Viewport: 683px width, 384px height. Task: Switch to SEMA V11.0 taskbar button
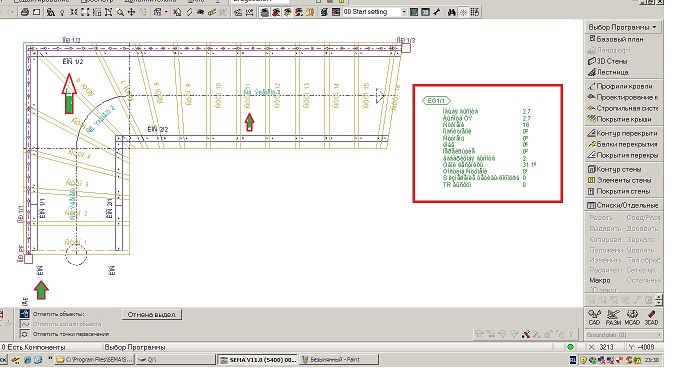(x=257, y=360)
